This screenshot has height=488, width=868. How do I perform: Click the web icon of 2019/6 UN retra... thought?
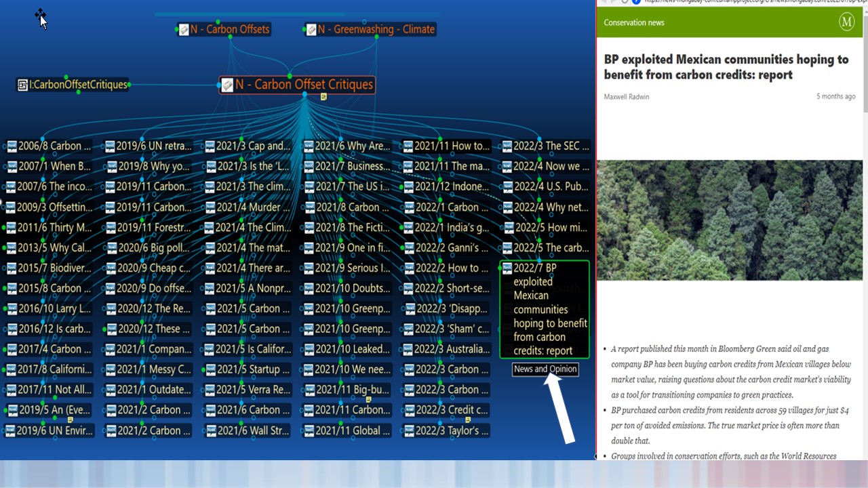click(x=111, y=146)
